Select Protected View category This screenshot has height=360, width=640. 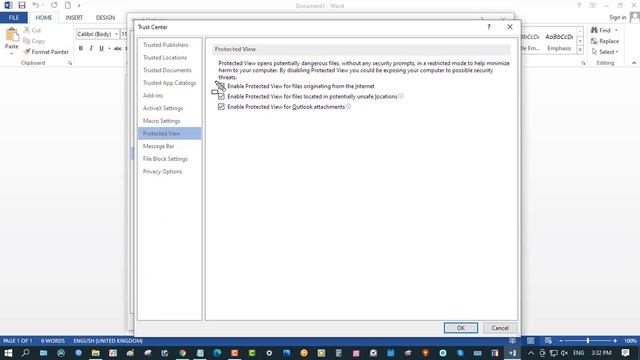point(169,133)
